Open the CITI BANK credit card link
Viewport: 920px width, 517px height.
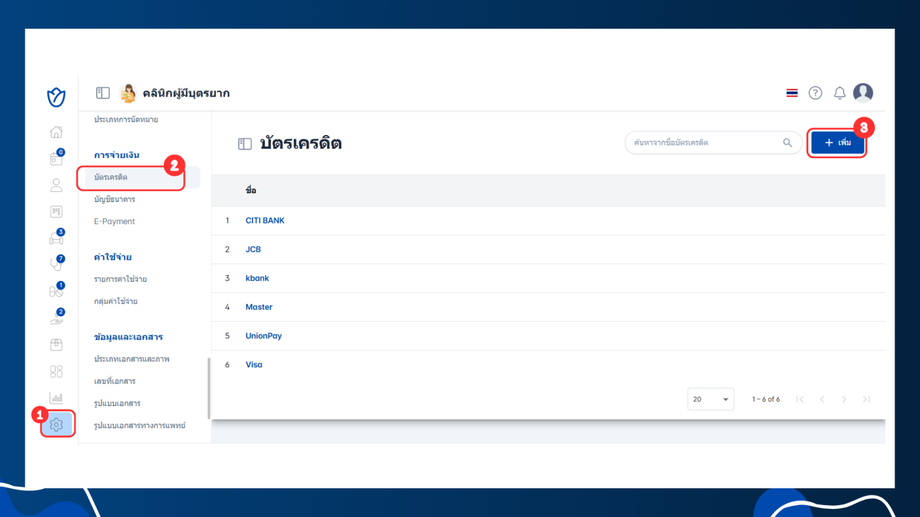(x=265, y=221)
